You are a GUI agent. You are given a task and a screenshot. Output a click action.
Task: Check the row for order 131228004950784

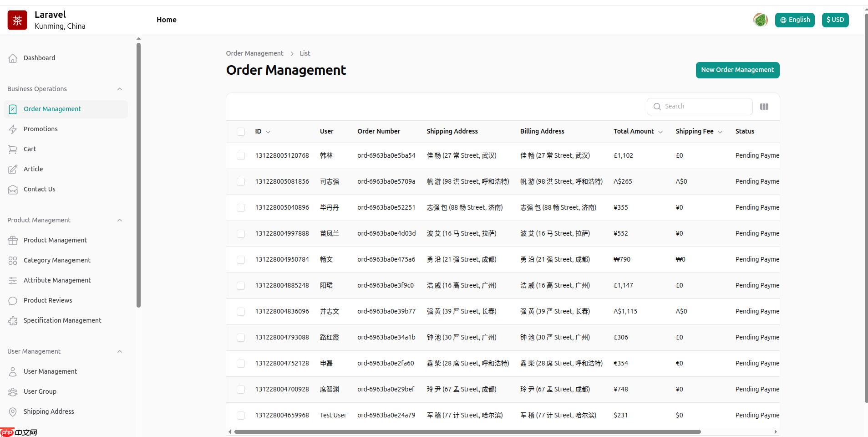[241, 260]
